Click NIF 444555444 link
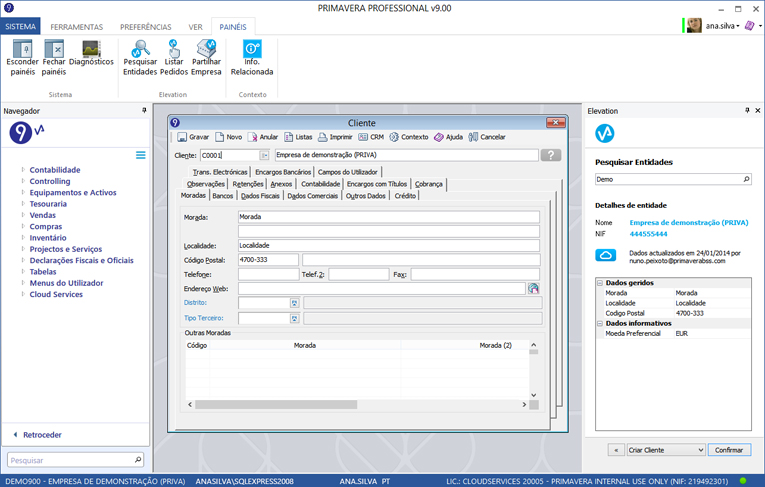765x487 pixels. 648,234
